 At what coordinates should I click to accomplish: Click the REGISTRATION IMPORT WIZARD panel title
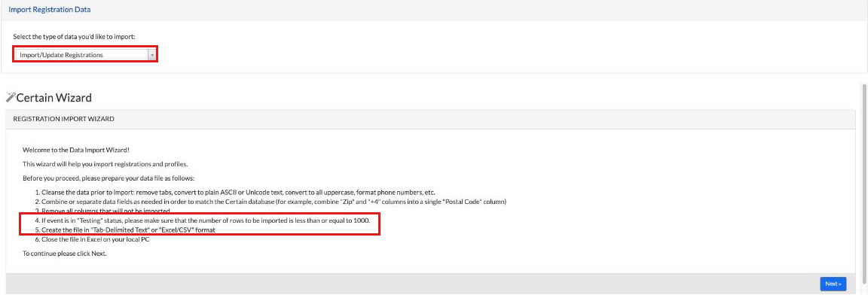tap(63, 119)
